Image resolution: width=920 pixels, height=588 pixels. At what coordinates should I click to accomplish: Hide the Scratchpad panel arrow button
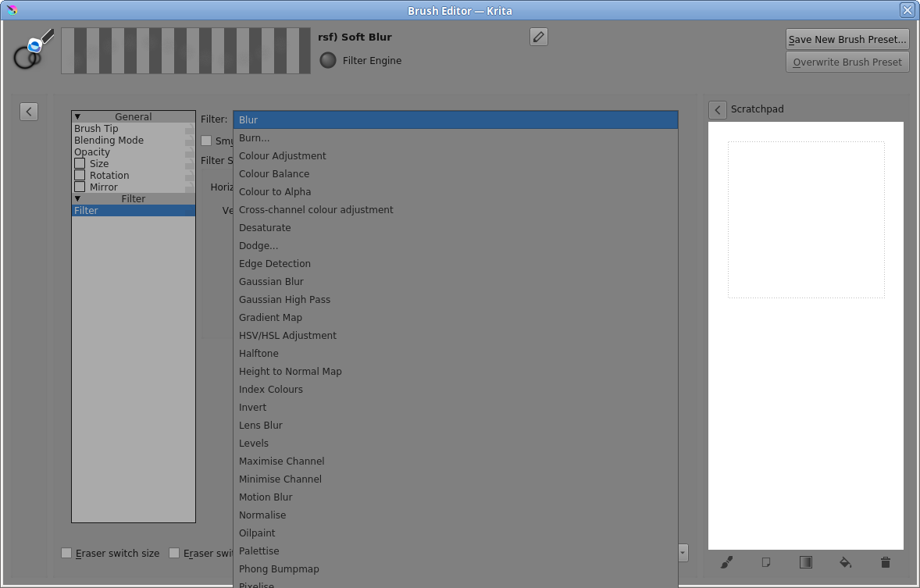[x=718, y=110]
